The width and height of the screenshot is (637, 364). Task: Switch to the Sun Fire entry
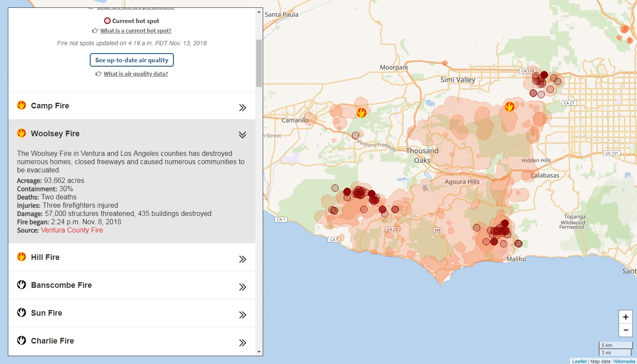tap(243, 314)
